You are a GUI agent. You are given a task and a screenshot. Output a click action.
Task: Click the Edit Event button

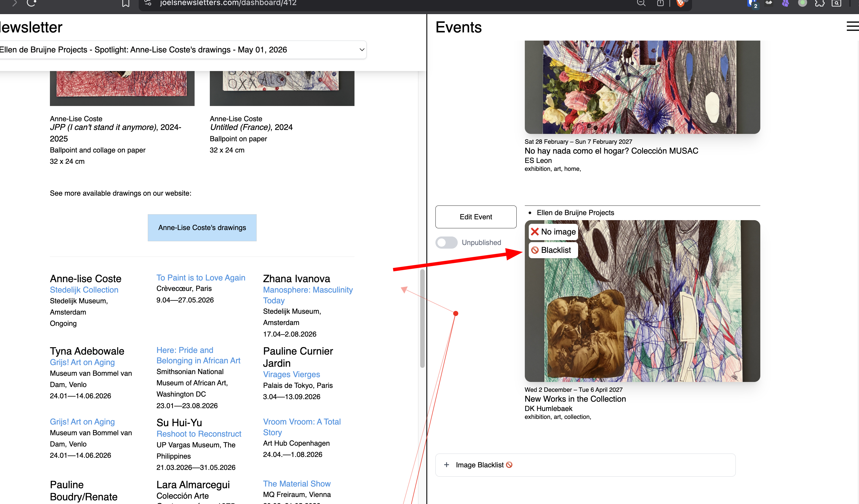coord(476,217)
